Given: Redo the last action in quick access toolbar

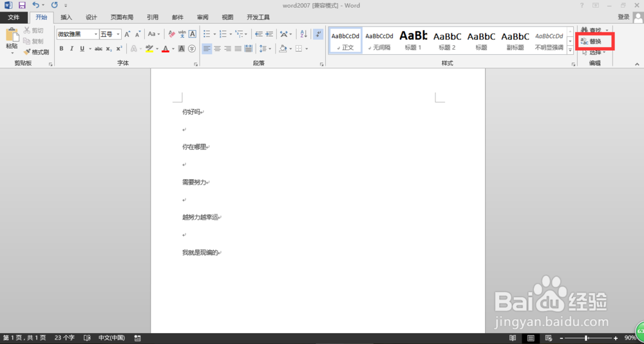Looking at the screenshot, I should [x=54, y=5].
